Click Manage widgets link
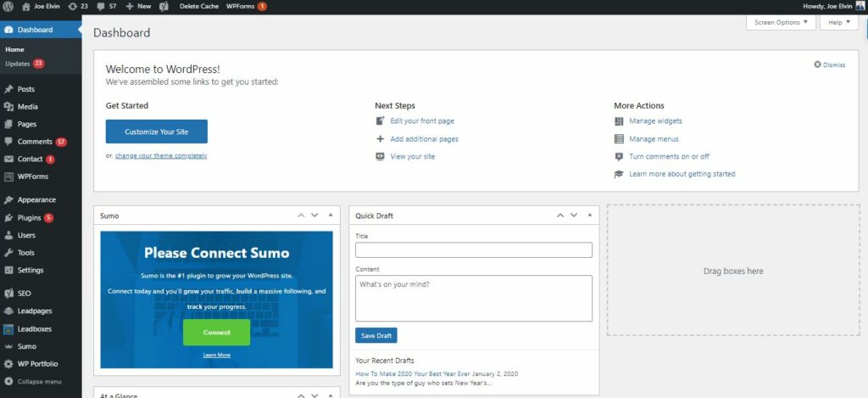This screenshot has height=398, width=868. (655, 121)
